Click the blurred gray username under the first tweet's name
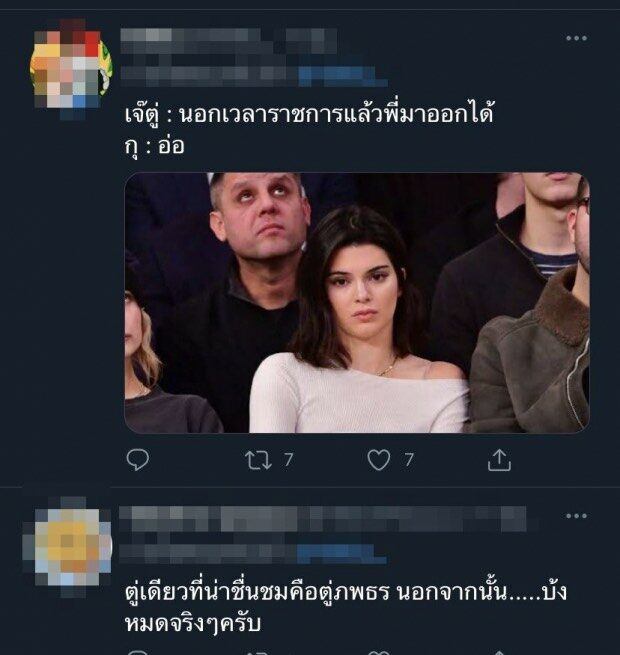Viewport: 620px width, 655px height. coord(209,76)
